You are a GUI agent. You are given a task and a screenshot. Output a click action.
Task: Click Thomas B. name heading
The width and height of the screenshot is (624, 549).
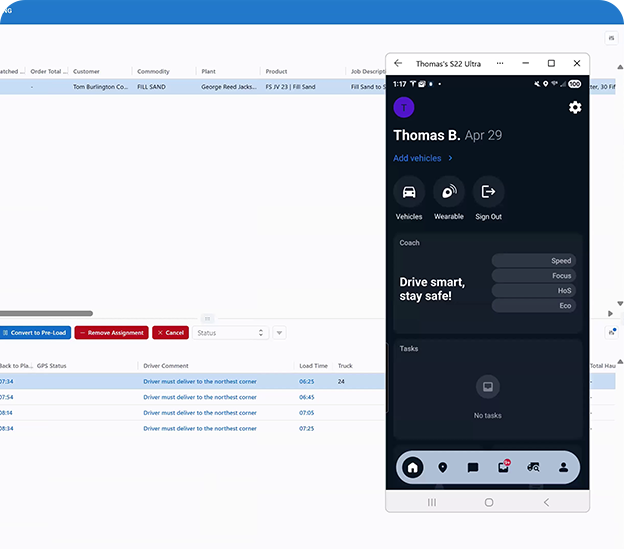[x=427, y=135]
